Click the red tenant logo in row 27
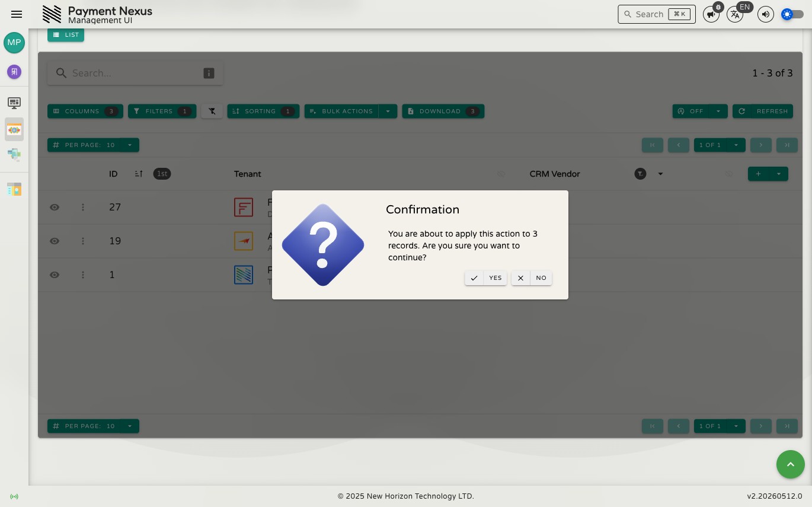The width and height of the screenshot is (812, 507). 244,207
